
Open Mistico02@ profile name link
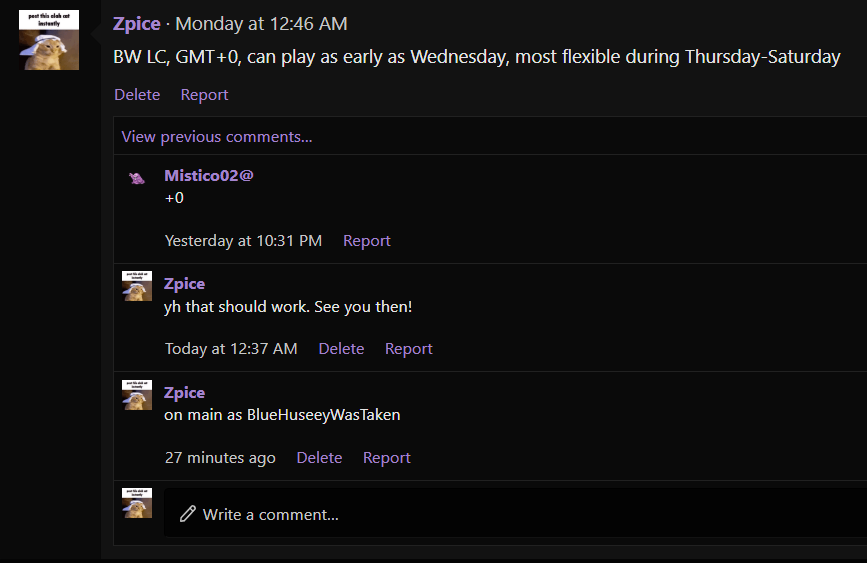(x=209, y=175)
